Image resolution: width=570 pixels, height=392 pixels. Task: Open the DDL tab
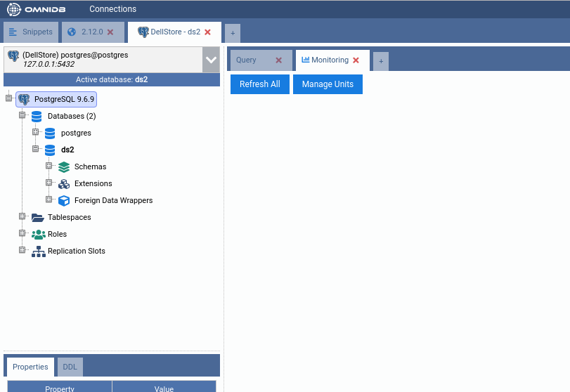coord(70,367)
